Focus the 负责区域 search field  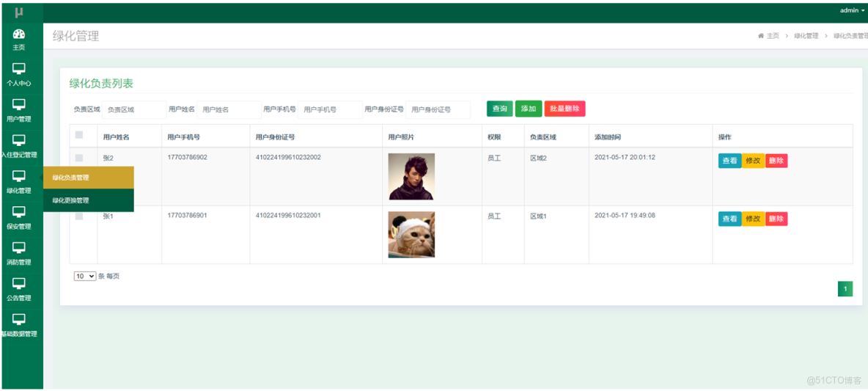(x=134, y=109)
